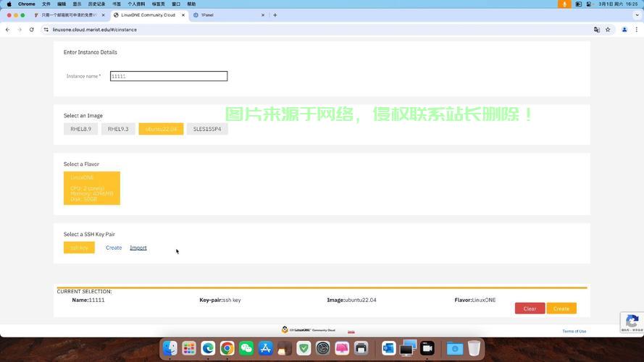
Task: Open App Store from dock
Action: click(x=265, y=348)
